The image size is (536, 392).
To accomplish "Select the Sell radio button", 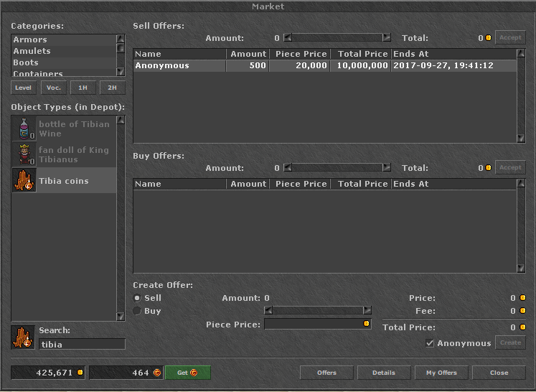I will tap(137, 298).
